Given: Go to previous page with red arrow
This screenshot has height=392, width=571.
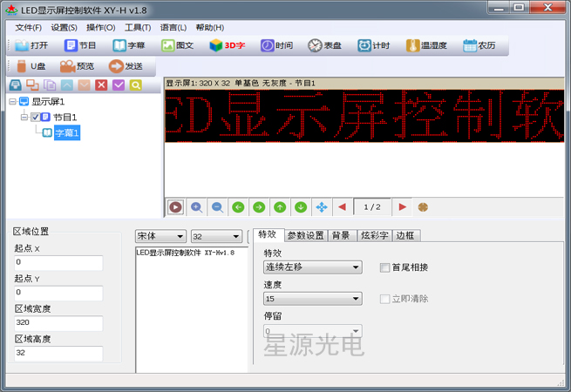Looking at the screenshot, I should click(342, 207).
